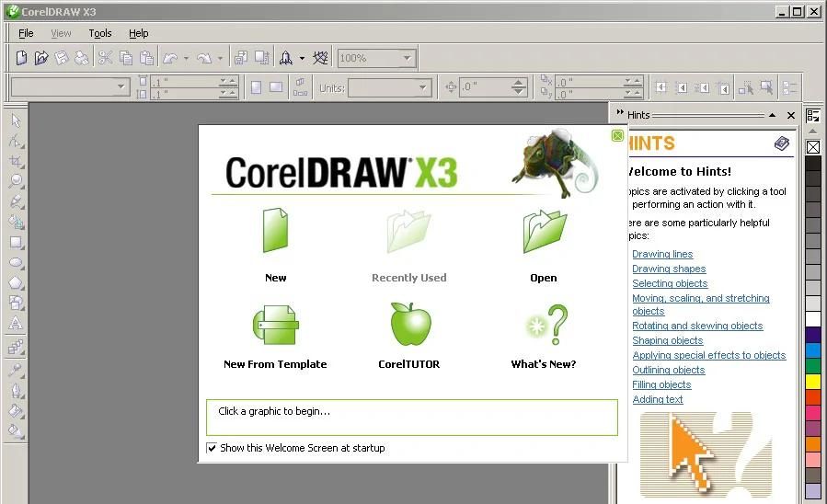
Task: Select the Pick tool in toolbox
Action: click(x=16, y=120)
